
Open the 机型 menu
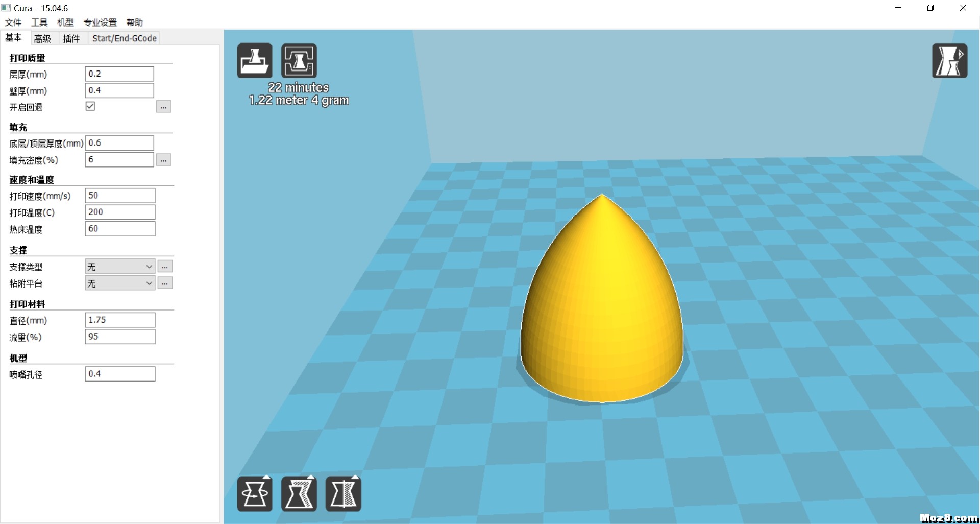[65, 22]
